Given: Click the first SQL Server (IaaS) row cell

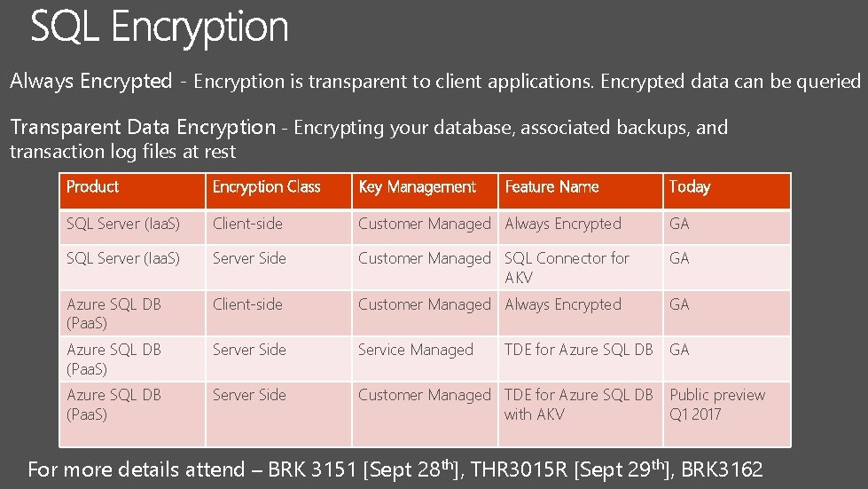Looking at the screenshot, I should pos(132,227).
